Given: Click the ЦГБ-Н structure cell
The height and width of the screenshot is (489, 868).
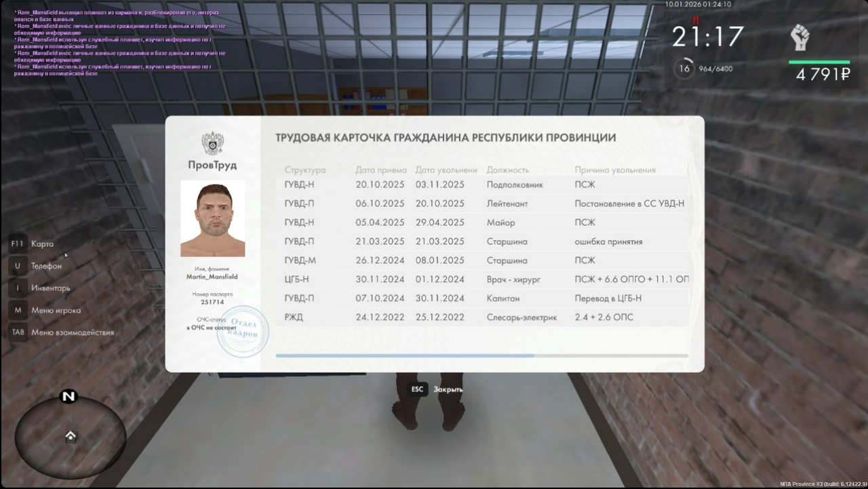Looking at the screenshot, I should [297, 279].
